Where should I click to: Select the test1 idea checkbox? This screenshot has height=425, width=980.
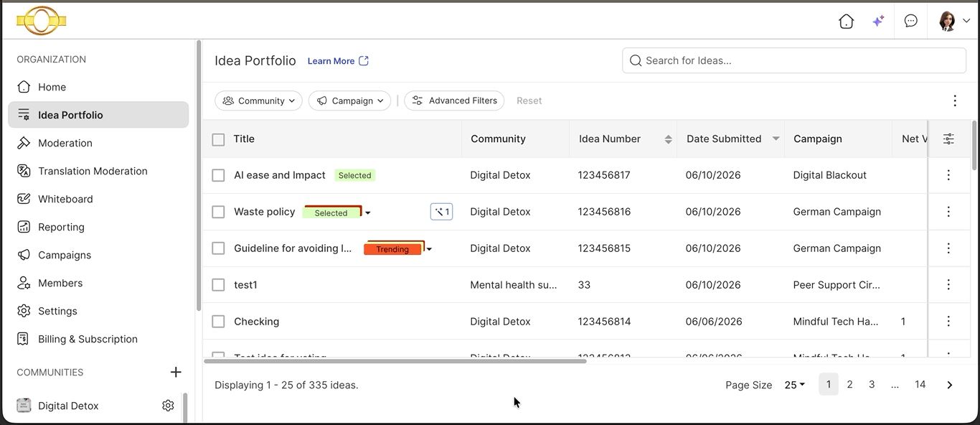218,285
